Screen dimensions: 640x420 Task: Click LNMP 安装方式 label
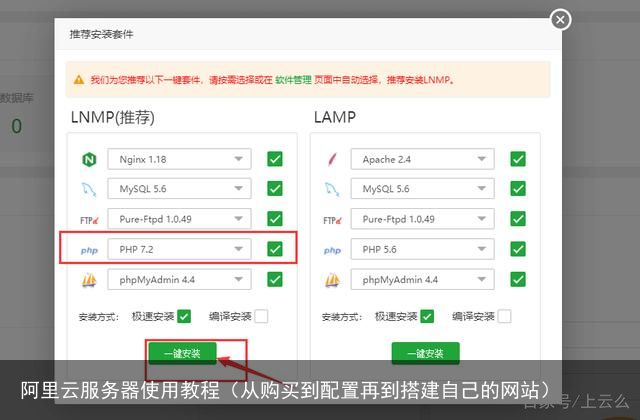[x=98, y=317]
